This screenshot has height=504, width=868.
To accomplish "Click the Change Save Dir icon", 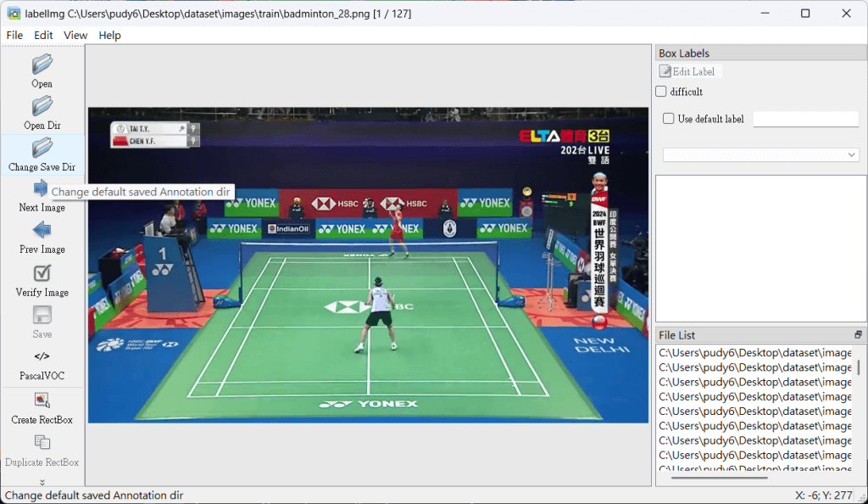I will click(42, 149).
